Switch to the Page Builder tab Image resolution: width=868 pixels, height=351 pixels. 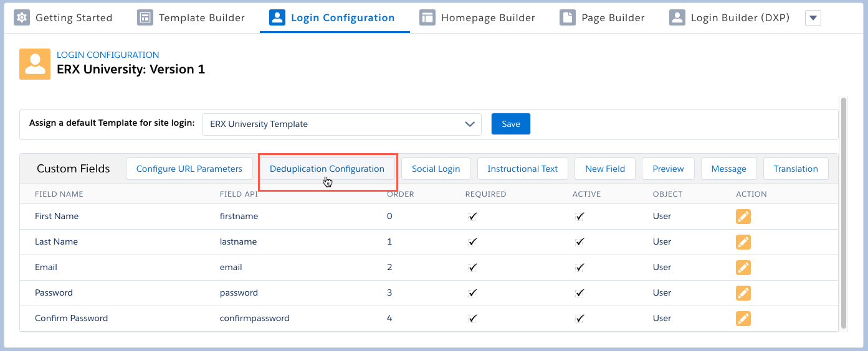click(x=613, y=17)
